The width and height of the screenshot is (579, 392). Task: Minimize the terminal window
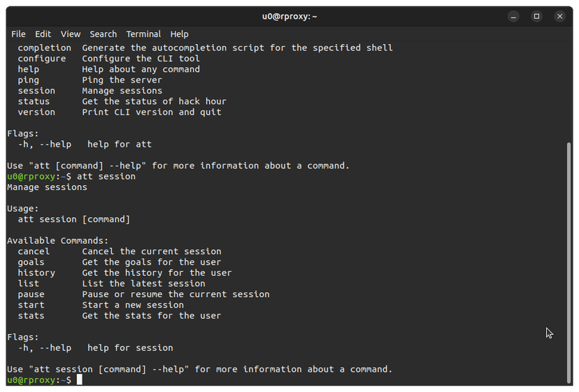(514, 15)
